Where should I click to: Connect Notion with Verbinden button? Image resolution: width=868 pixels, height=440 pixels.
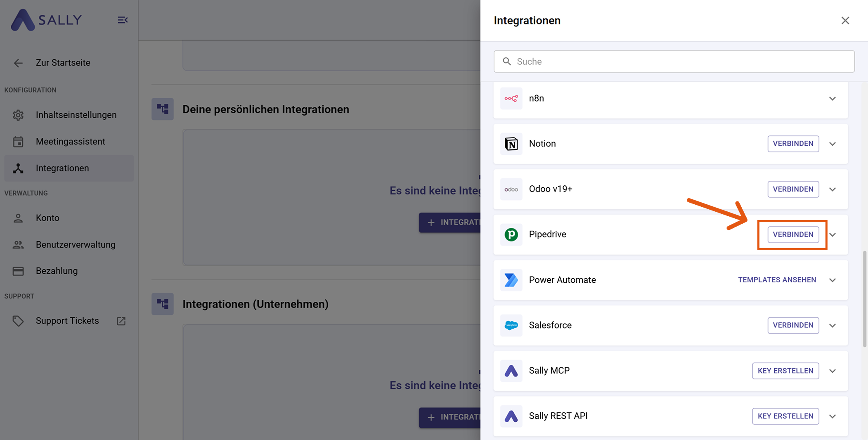793,144
